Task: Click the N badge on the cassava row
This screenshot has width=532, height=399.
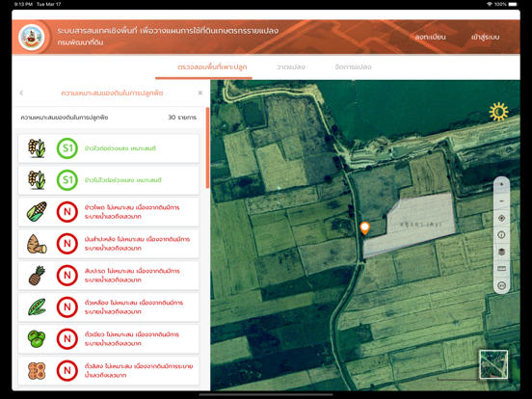Action: pyautogui.click(x=67, y=244)
